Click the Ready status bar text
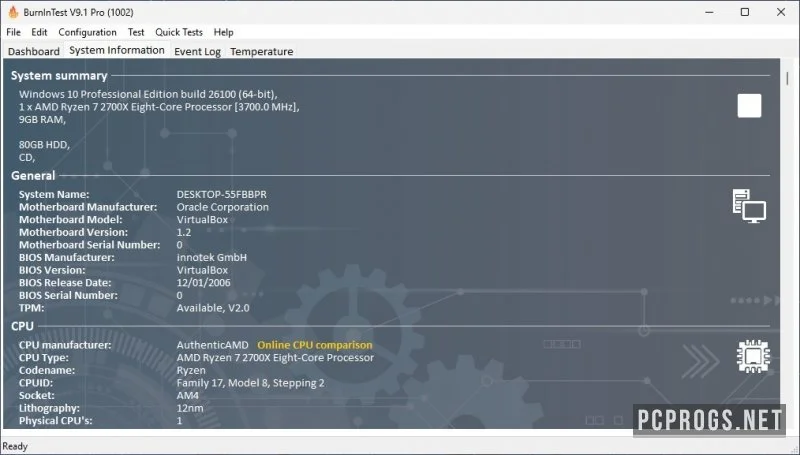This screenshot has height=455, width=800. click(15, 446)
